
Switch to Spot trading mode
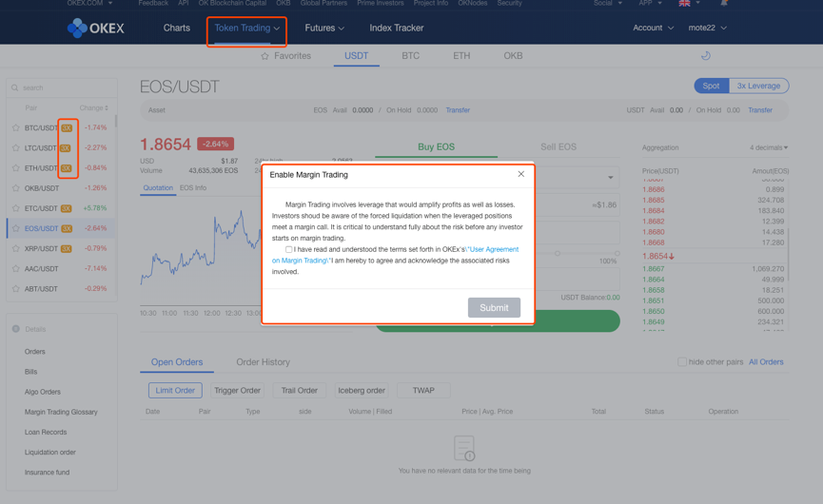pyautogui.click(x=711, y=86)
